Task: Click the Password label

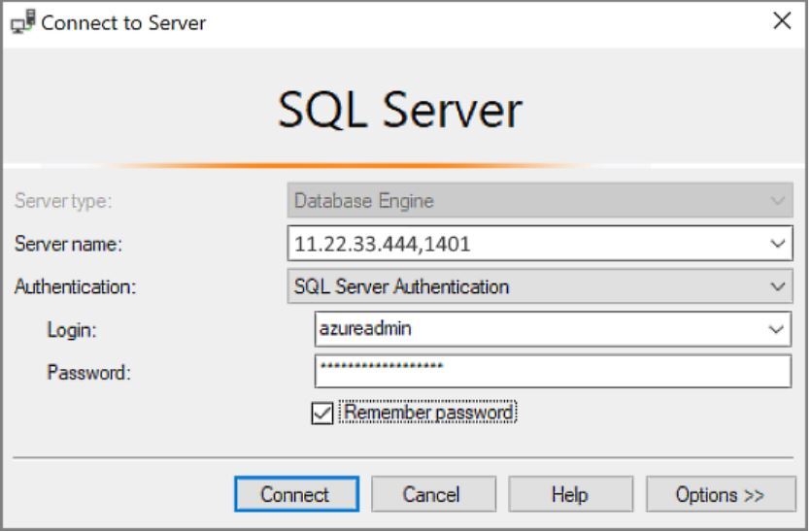Action: (x=89, y=372)
